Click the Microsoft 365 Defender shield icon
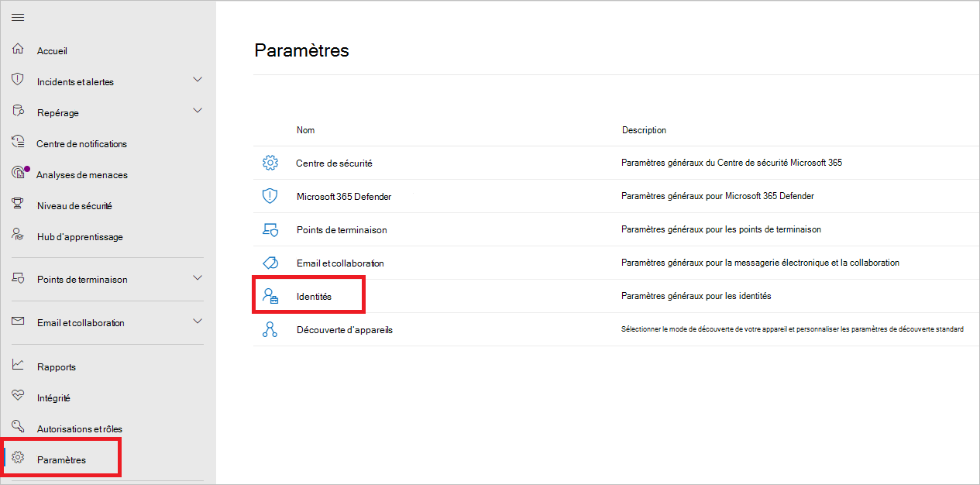The image size is (980, 485). [270, 196]
